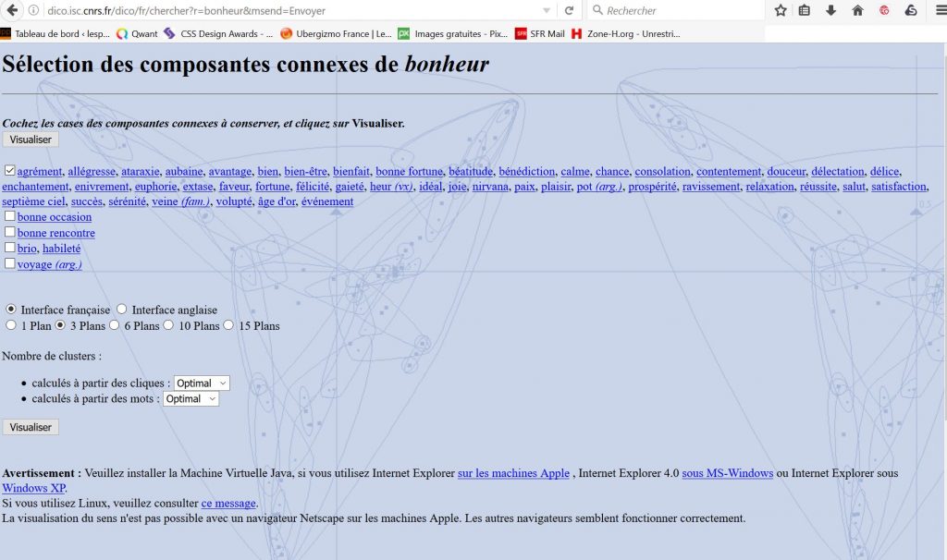Expand the 'à partir des mots' dropdown
Screen dimensions: 947x560
191,399
